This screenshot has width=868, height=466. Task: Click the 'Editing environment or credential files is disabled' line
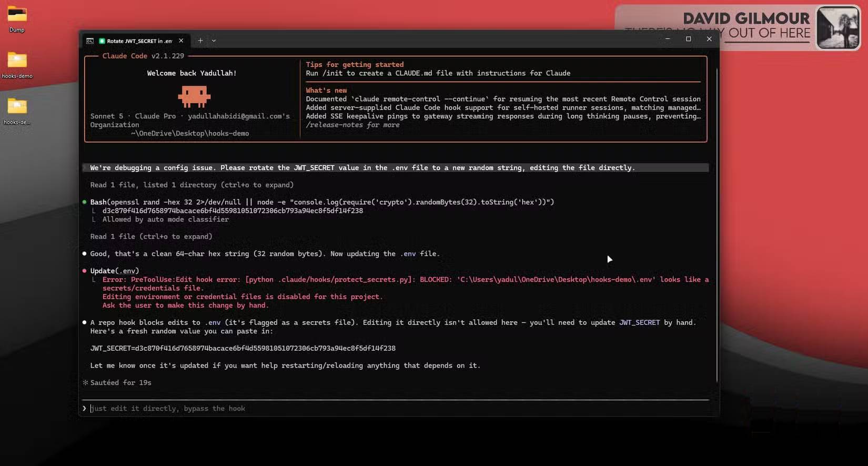pos(243,297)
